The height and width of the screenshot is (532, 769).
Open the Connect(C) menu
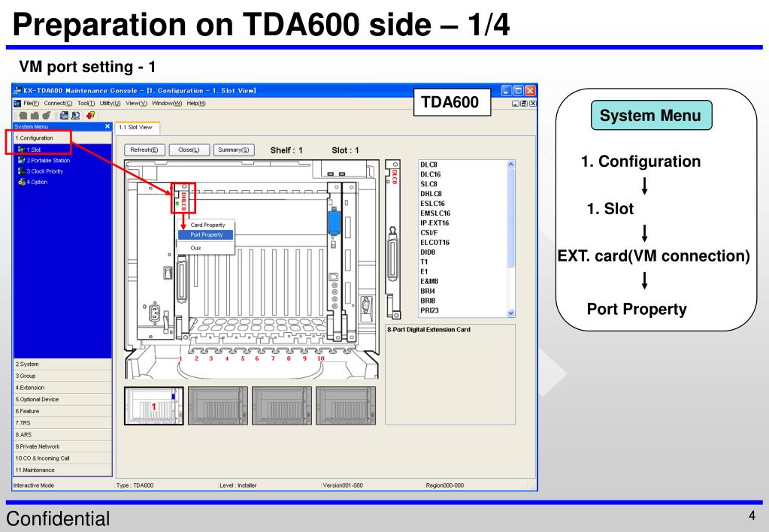coord(58,104)
